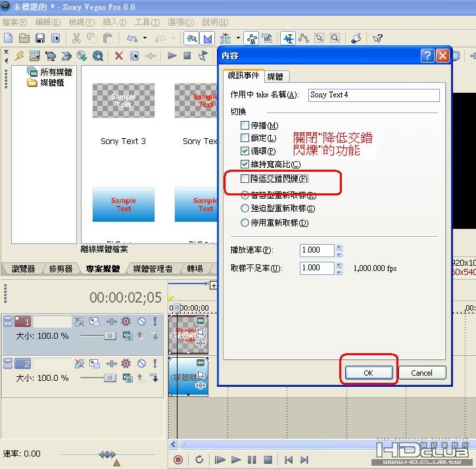Viewport: 476px width, 469px height.
Task: Select the Normal Edit tool icon
Action: [288, 39]
